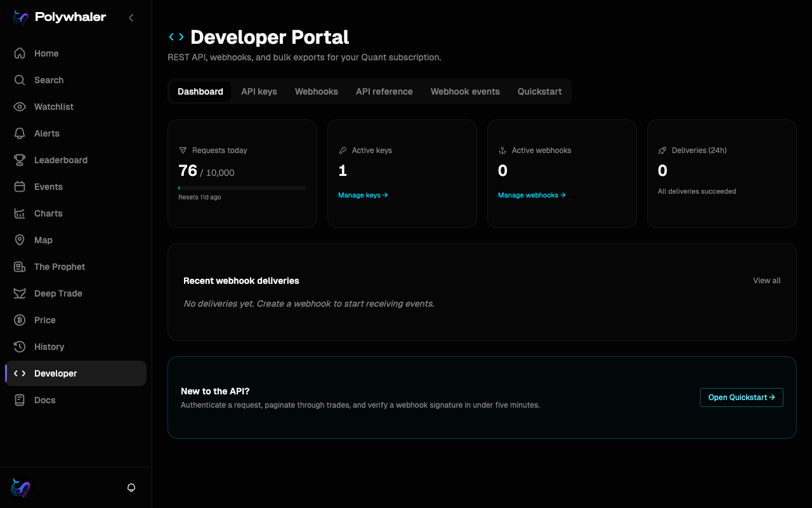Image resolution: width=812 pixels, height=508 pixels.
Task: Click the Requests today funnel icon
Action: click(x=183, y=150)
